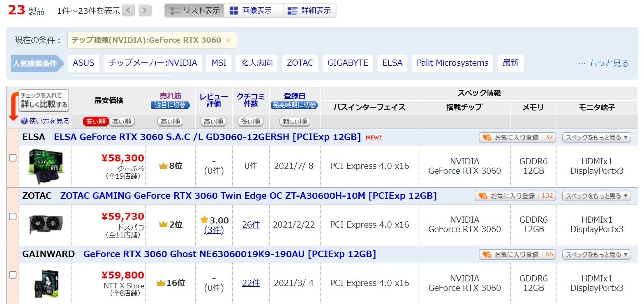The image size is (644, 304).
Task: Open GAINWARD lowest price ¥59,800
Action: coord(122,275)
